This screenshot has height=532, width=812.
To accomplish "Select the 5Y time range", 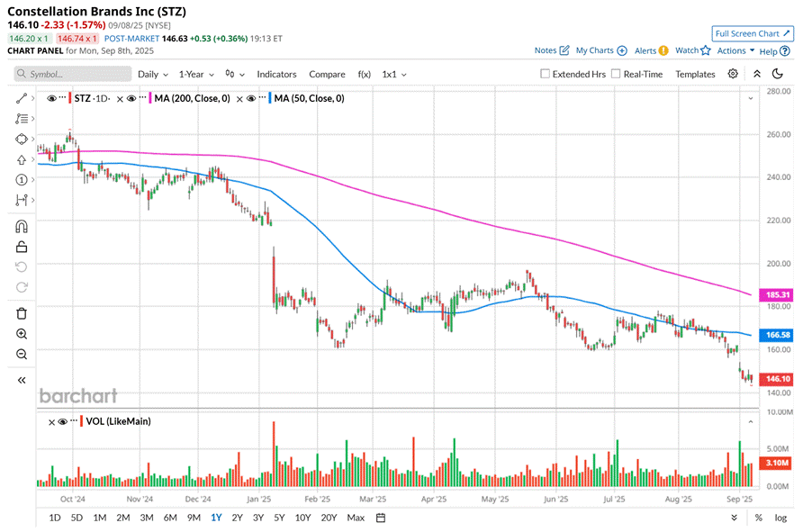I will pyautogui.click(x=279, y=518).
